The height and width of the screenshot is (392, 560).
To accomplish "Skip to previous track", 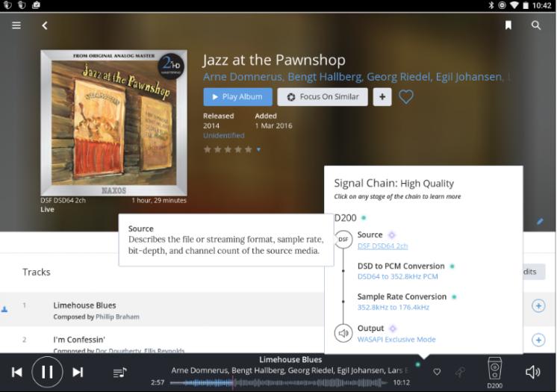I will click(x=16, y=372).
